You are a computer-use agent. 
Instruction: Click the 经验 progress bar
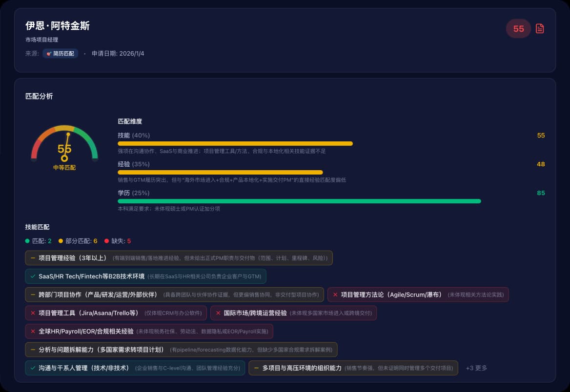point(220,172)
